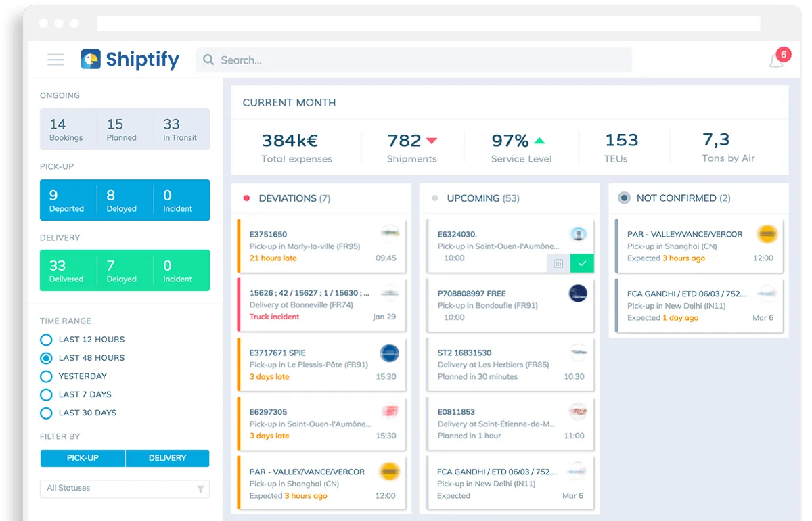
Task: Open the Deviations column header
Action: click(288, 198)
